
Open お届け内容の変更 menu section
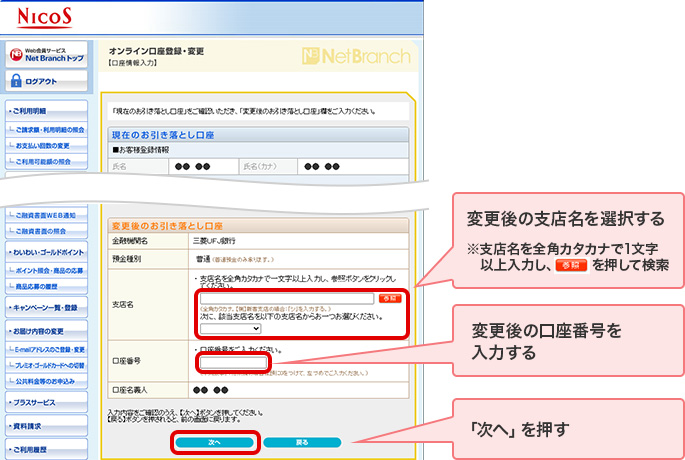pos(46,331)
